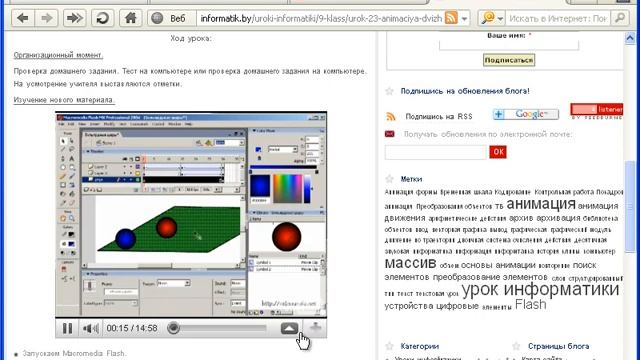
Task: Open the video player menu up-arrow button
Action: point(289,328)
